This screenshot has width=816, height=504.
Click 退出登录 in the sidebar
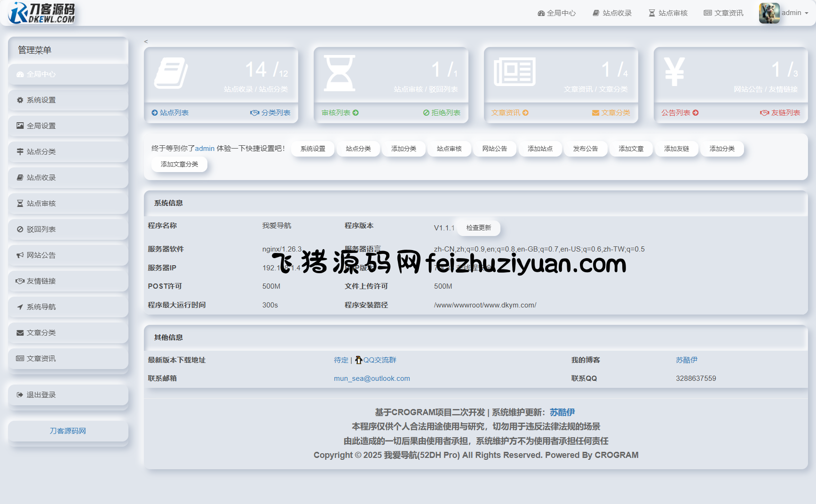(x=41, y=395)
